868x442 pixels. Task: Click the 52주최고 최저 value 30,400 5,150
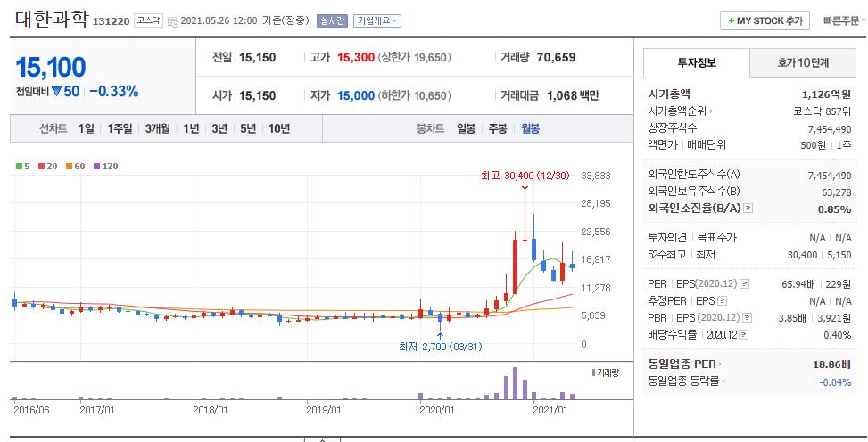819,255
